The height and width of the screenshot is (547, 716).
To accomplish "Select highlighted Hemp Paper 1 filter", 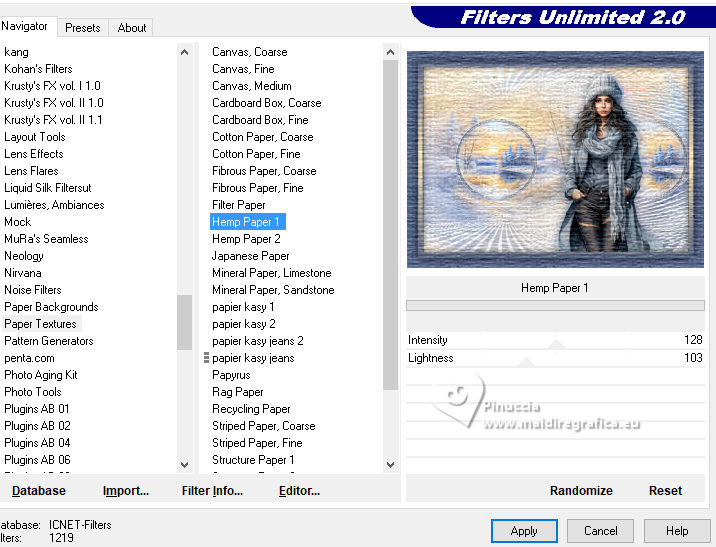I will click(247, 222).
